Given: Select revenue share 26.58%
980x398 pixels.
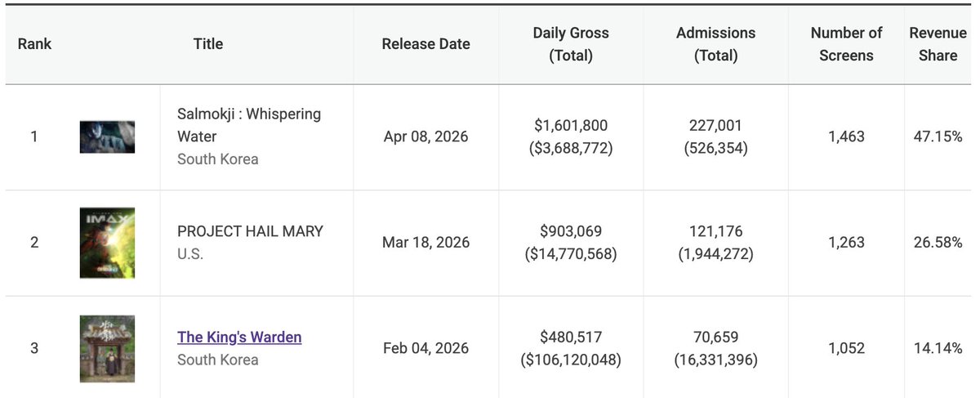Looking at the screenshot, I should pyautogui.click(x=938, y=243).
